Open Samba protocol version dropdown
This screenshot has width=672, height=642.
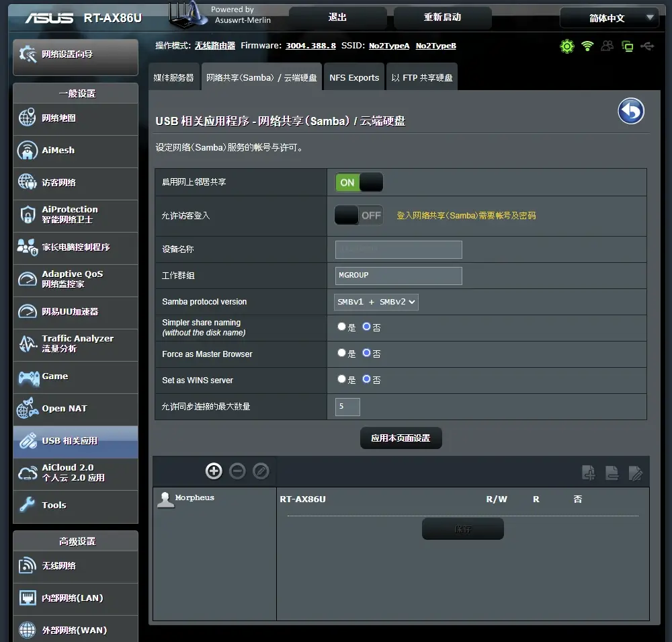[x=376, y=302]
